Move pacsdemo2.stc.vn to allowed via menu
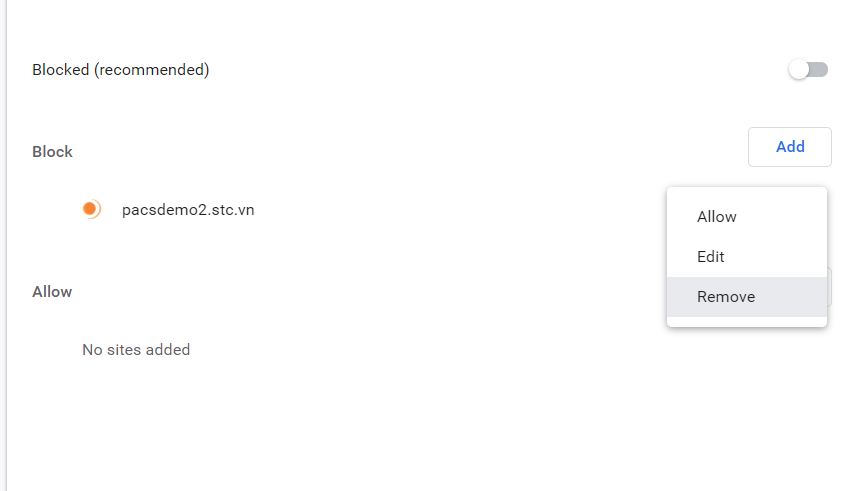855x491 pixels. point(717,217)
